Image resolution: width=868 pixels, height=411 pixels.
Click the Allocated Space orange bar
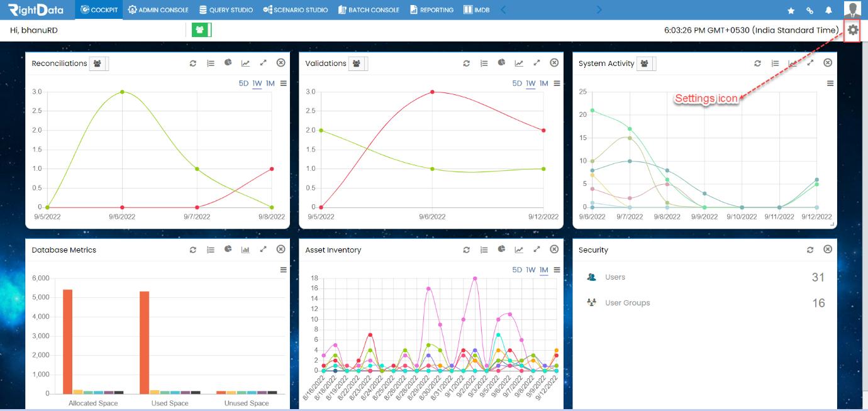pyautogui.click(x=68, y=341)
